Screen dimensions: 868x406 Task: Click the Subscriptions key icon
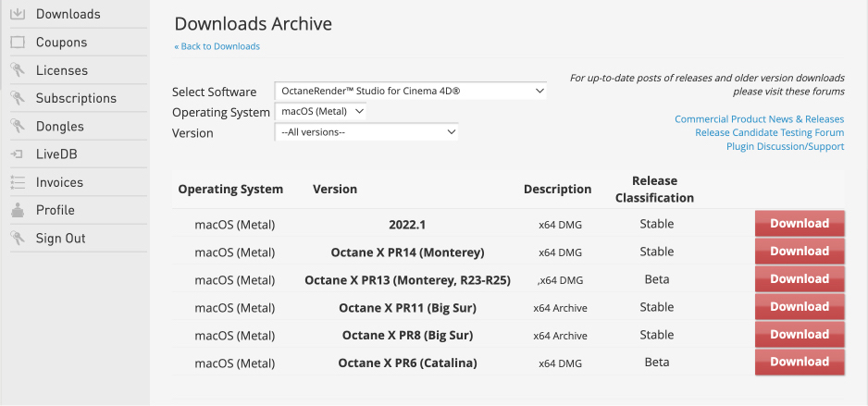(x=18, y=98)
